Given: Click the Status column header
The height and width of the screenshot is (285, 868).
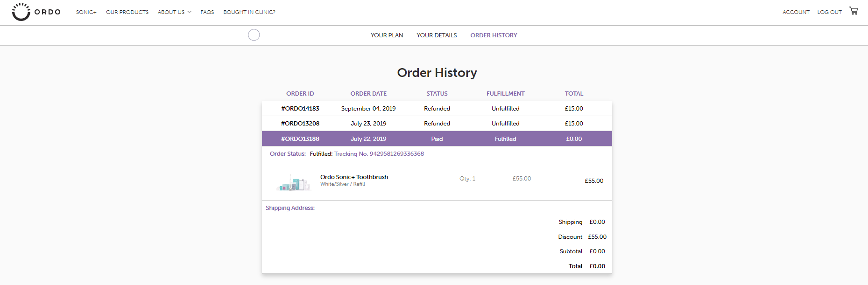Looking at the screenshot, I should click(x=437, y=94).
